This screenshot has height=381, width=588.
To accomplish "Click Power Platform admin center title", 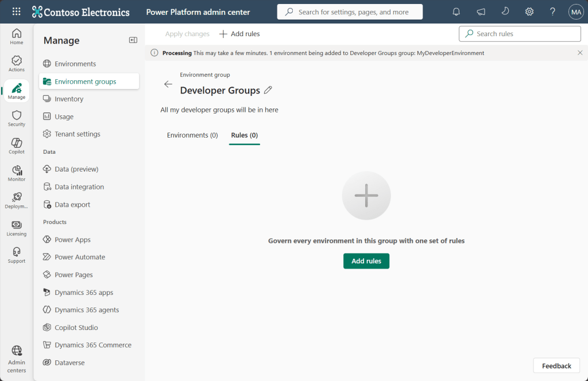I will 198,12.
